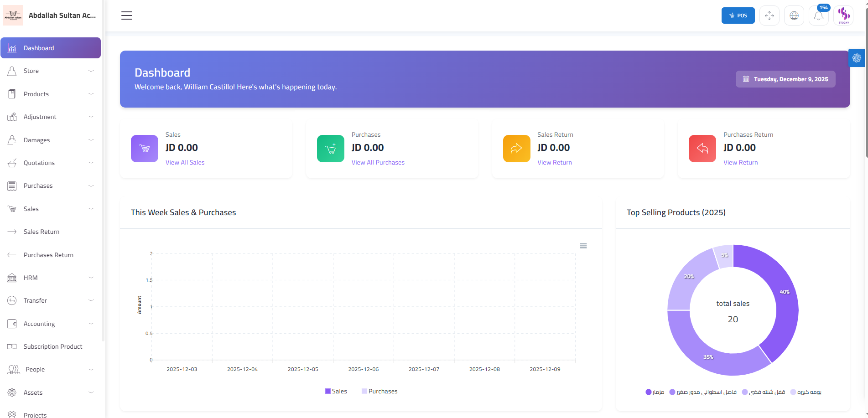Open Subscription Product in the sidebar
Image resolution: width=868 pixels, height=418 pixels.
click(x=53, y=346)
